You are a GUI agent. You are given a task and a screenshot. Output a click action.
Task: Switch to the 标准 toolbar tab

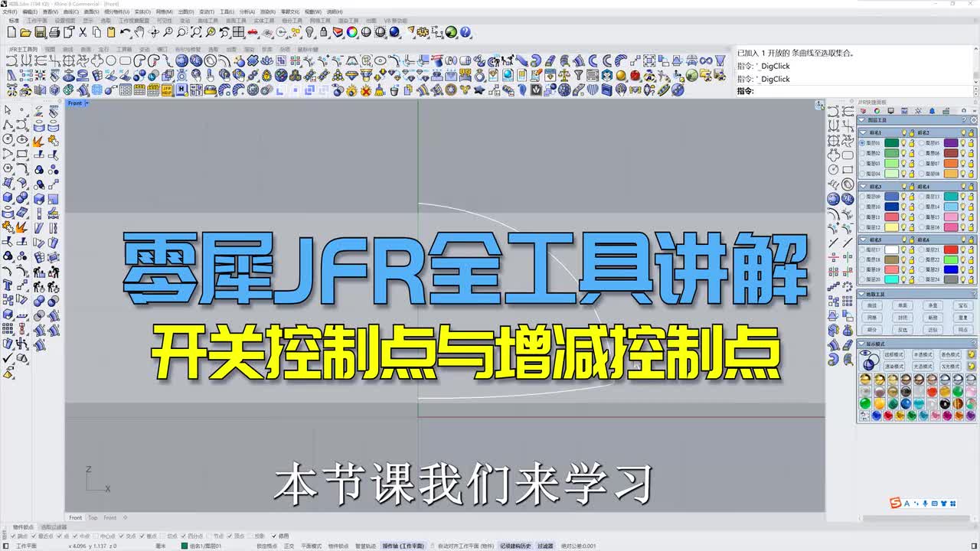click(x=14, y=21)
